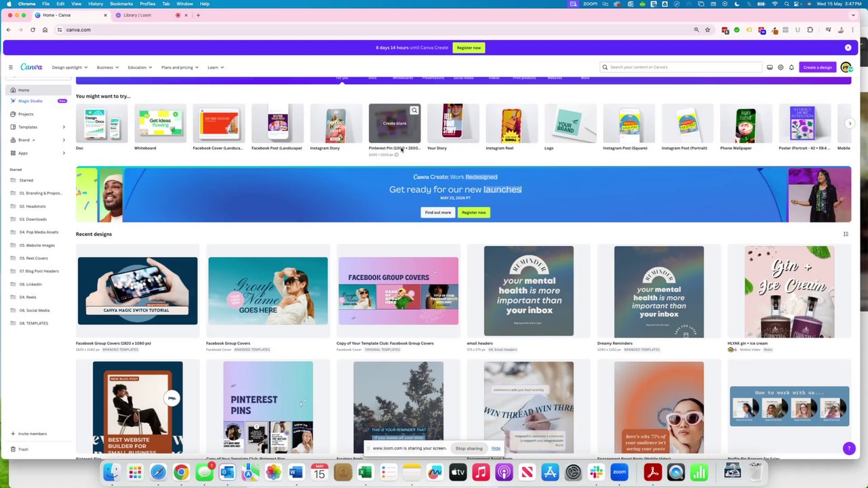The height and width of the screenshot is (488, 868).
Task: Click Hide link in sharing bar
Action: (496, 449)
